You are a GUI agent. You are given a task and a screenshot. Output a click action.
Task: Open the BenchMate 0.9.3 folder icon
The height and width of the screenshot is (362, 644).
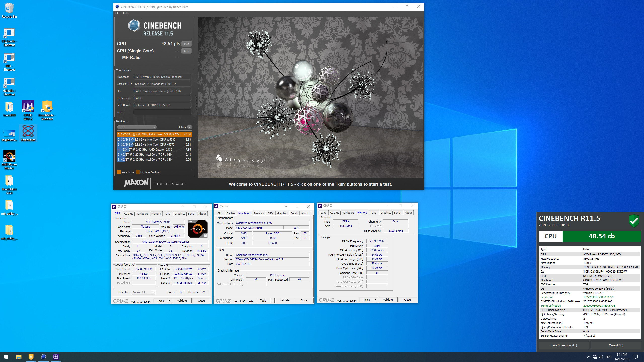[9, 185]
